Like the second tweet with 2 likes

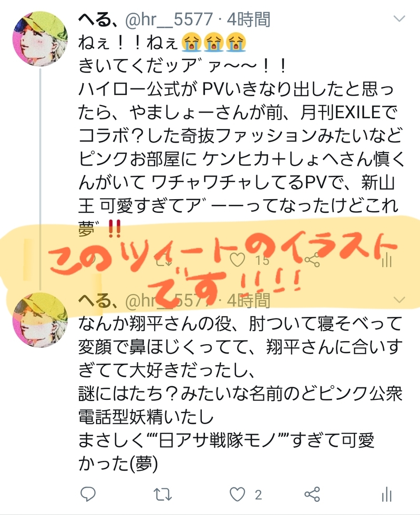[x=237, y=494]
